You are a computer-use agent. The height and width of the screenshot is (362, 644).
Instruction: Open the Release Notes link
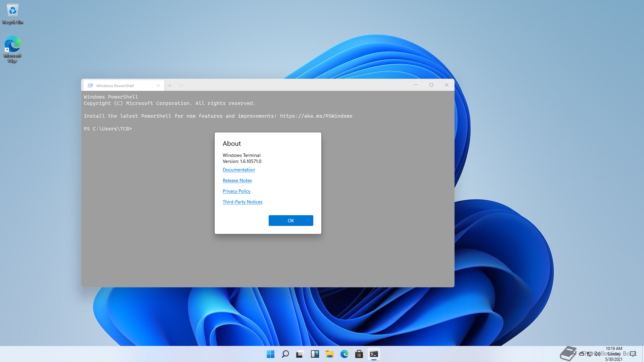click(x=237, y=180)
